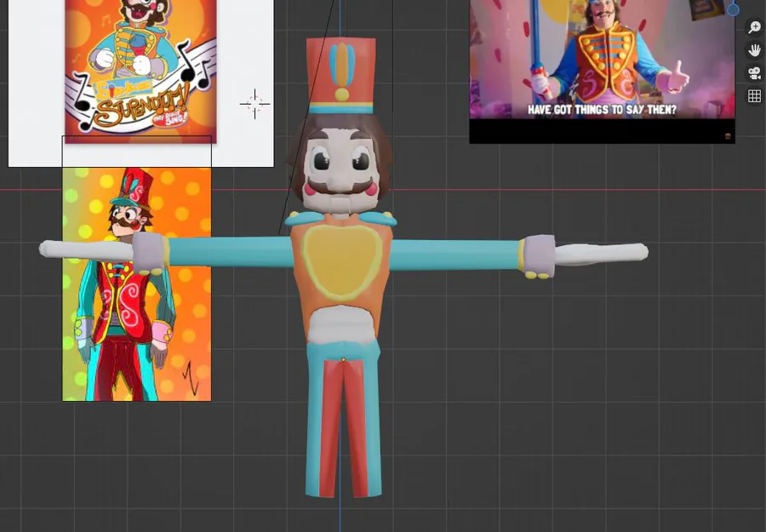
Task: Select the fan art reference with polka-dot background
Action: 137,284
